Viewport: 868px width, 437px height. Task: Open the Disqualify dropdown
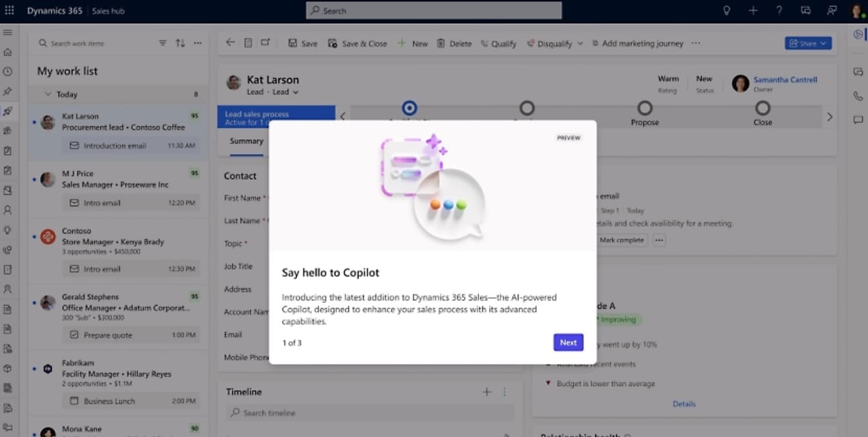(579, 43)
